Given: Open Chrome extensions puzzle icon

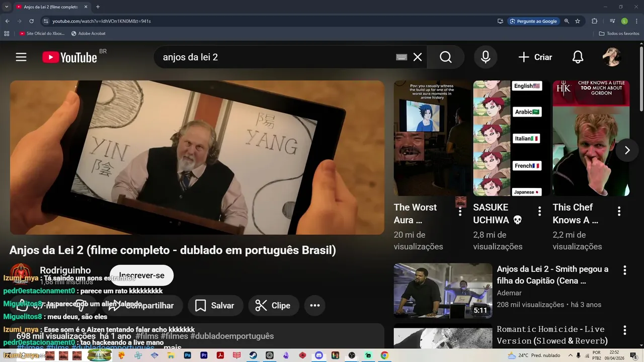Looking at the screenshot, I should click(594, 21).
